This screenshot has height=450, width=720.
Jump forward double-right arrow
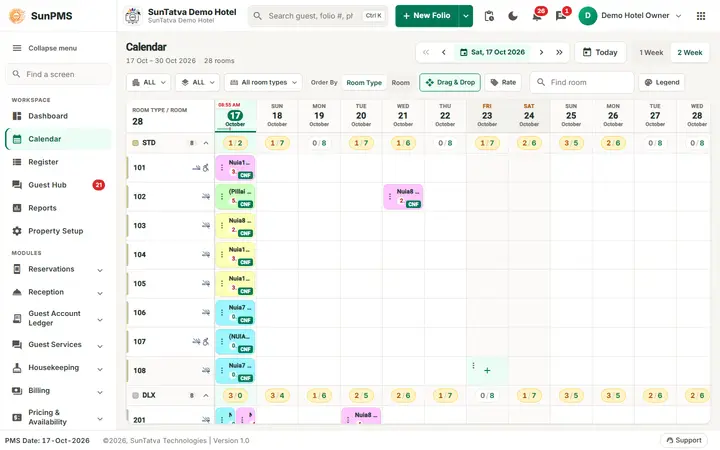tap(559, 52)
